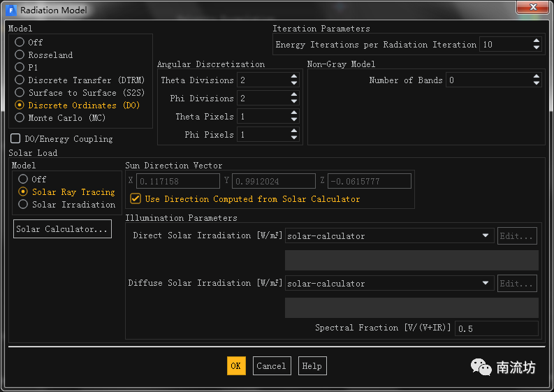Increase Theta Divisions with up arrow

294,78
